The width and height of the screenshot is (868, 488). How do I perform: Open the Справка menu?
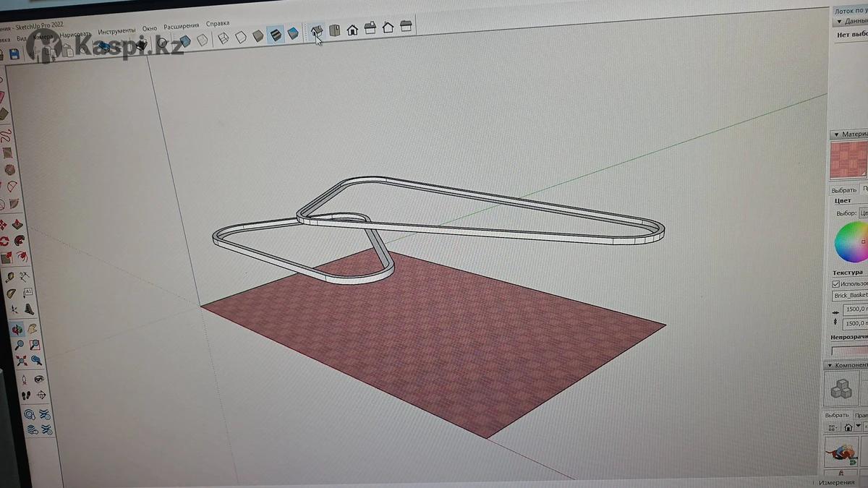tap(218, 24)
